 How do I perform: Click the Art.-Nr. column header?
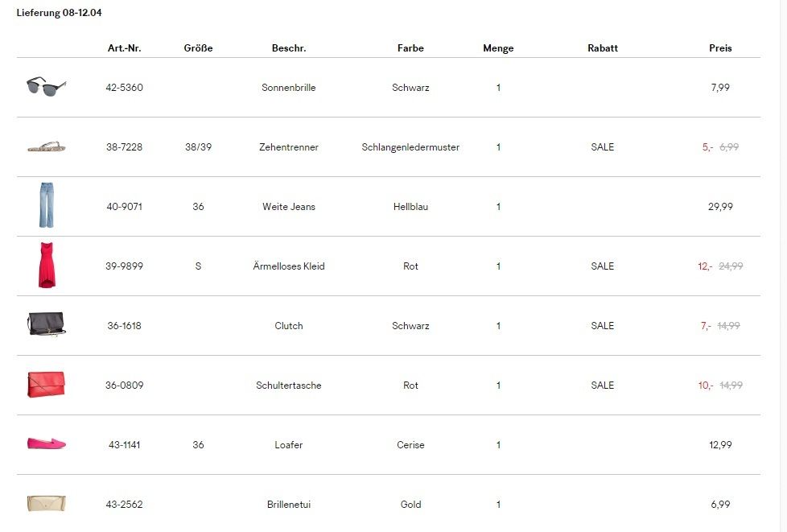click(x=124, y=48)
